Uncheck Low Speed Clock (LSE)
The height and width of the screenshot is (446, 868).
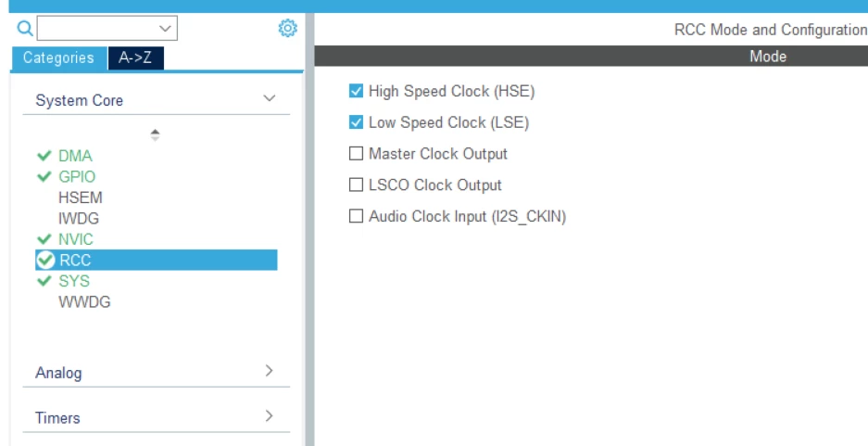356,121
